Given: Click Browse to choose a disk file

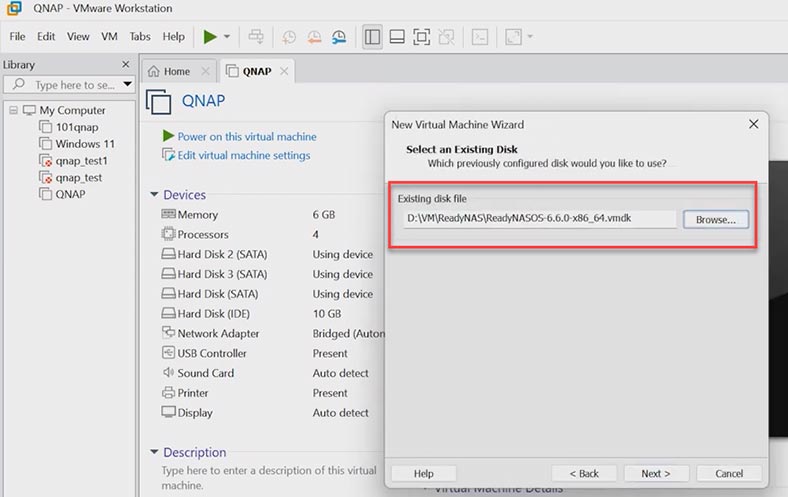Looking at the screenshot, I should (716, 220).
